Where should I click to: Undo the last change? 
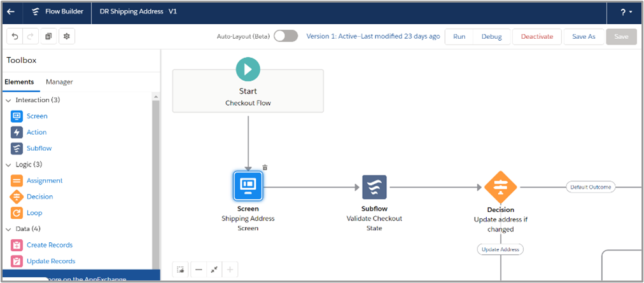15,36
